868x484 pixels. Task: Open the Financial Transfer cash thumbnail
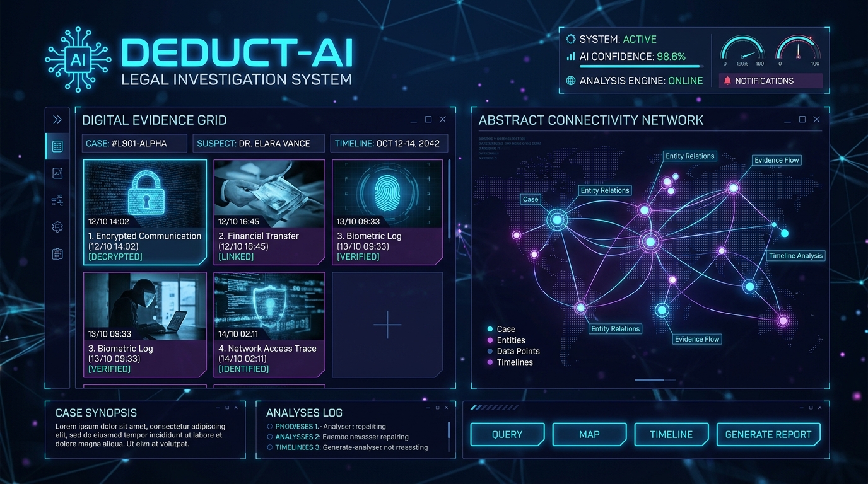pos(269,193)
